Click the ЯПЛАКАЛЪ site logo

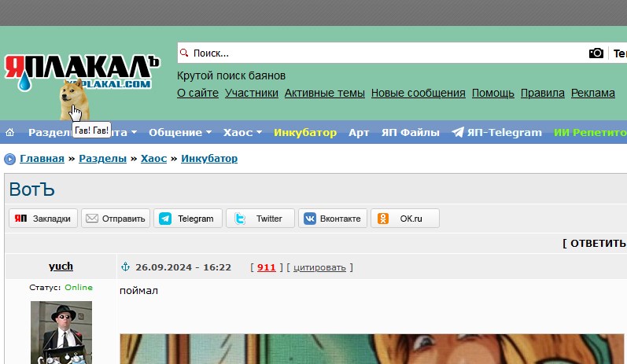click(82, 72)
